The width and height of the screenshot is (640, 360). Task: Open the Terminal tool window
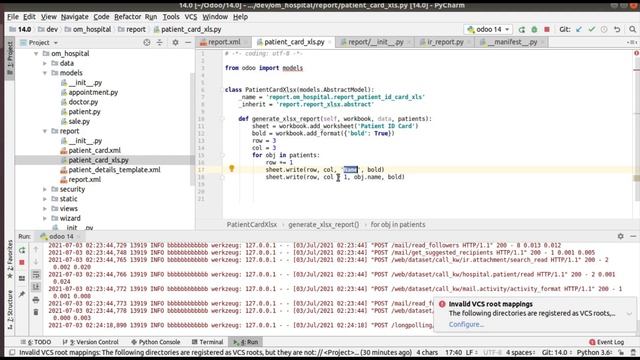207,342
